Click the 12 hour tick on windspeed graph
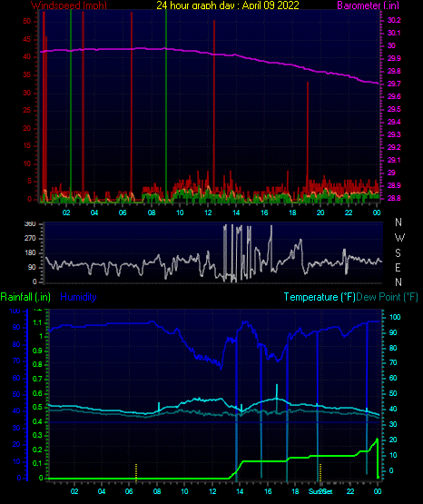423x504 pixels. click(208, 212)
